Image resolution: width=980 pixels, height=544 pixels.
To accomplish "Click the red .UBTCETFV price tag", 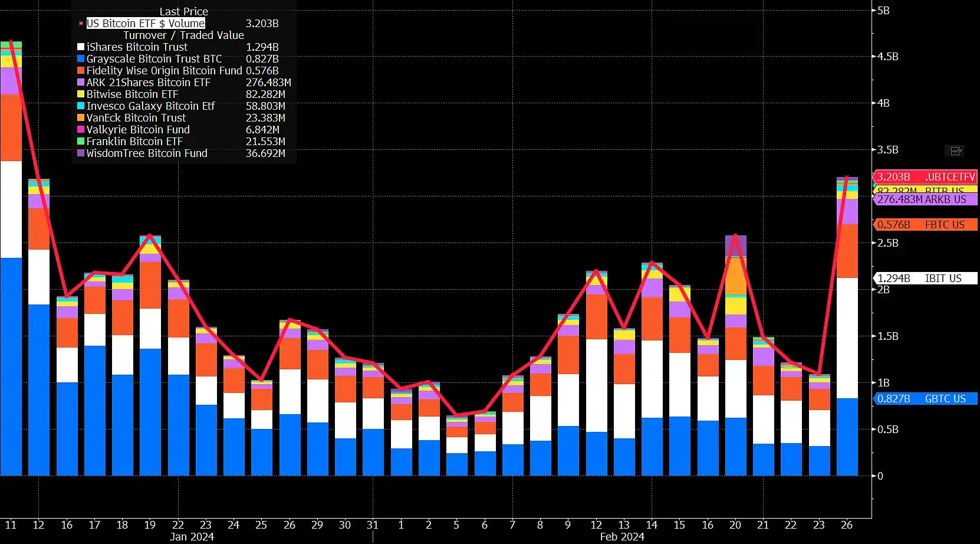I will (x=925, y=177).
